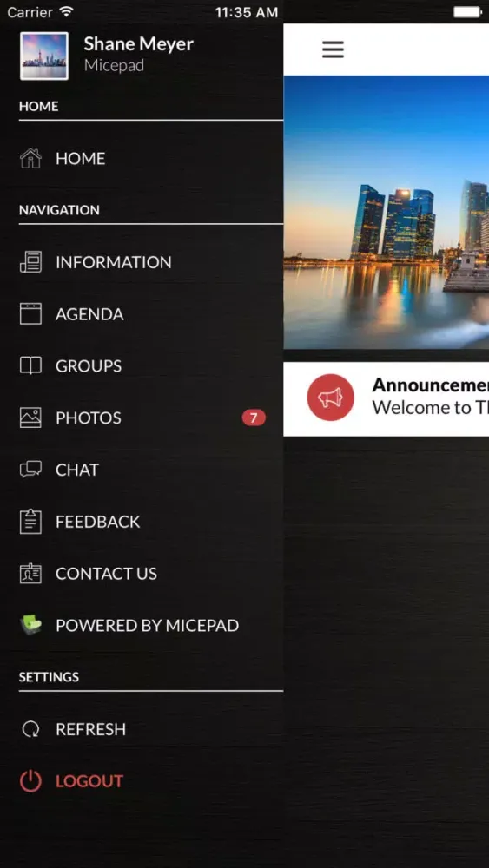Tap the calendar icon beside Agenda
The height and width of the screenshot is (868, 489).
(x=30, y=314)
